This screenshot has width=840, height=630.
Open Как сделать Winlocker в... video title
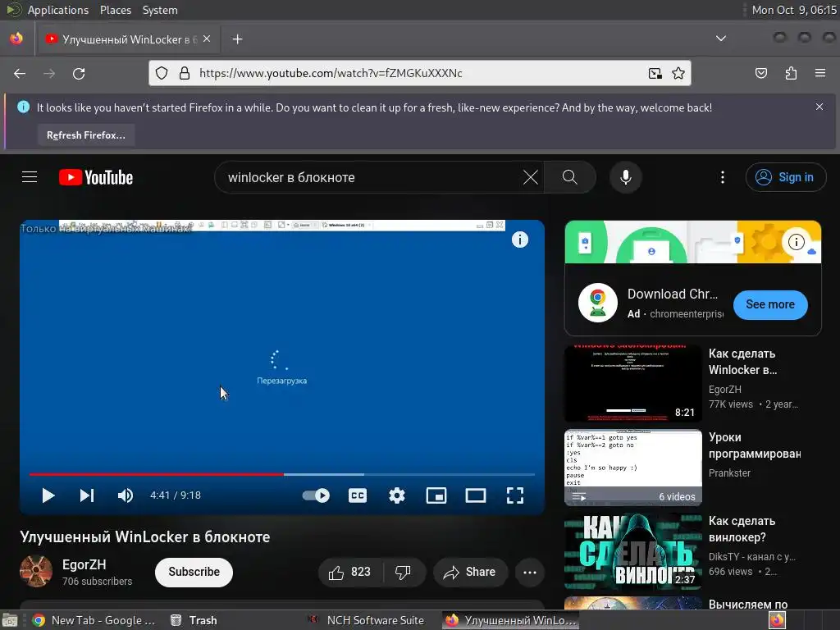(742, 362)
